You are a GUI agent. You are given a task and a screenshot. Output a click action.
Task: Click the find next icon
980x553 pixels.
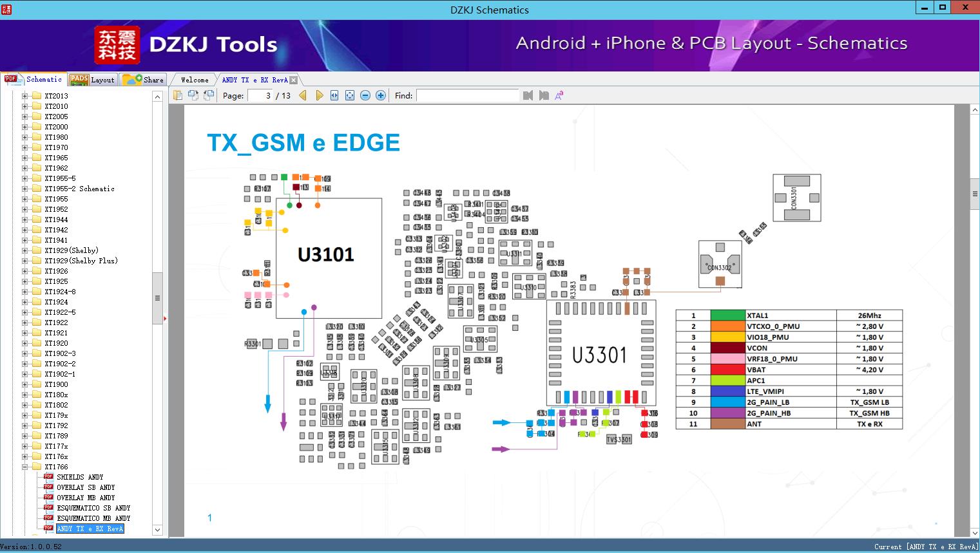[544, 95]
